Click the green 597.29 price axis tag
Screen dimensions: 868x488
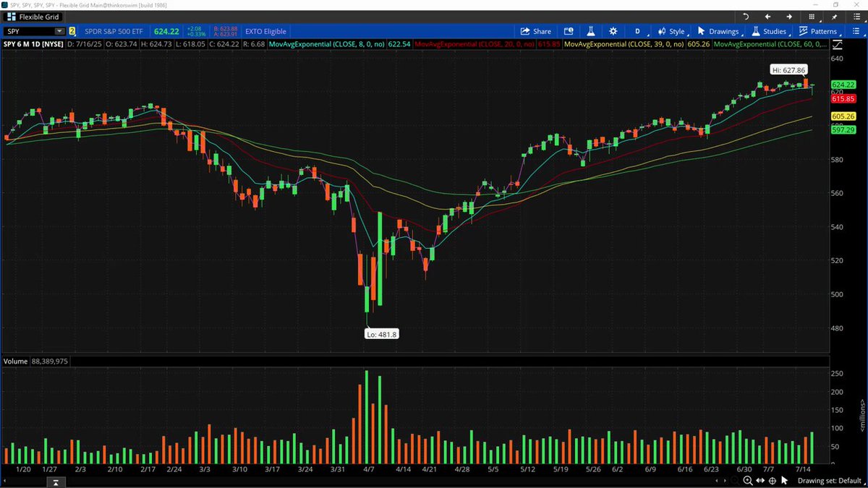click(x=843, y=129)
